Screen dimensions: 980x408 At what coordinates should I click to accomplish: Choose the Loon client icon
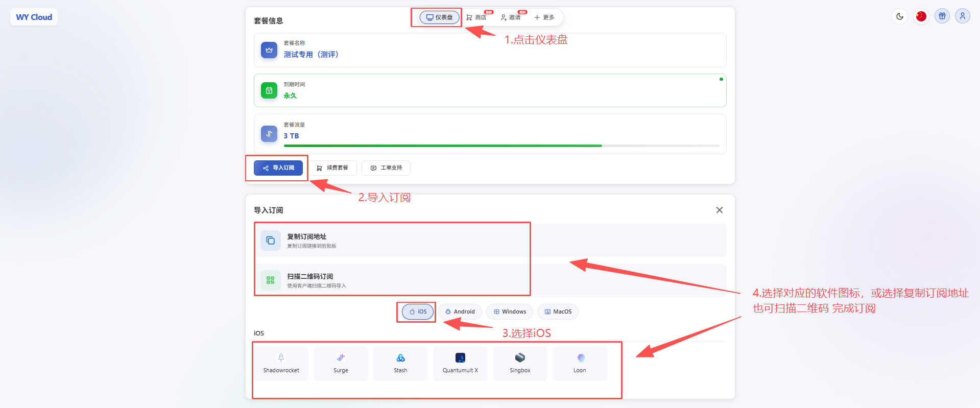pos(580,363)
